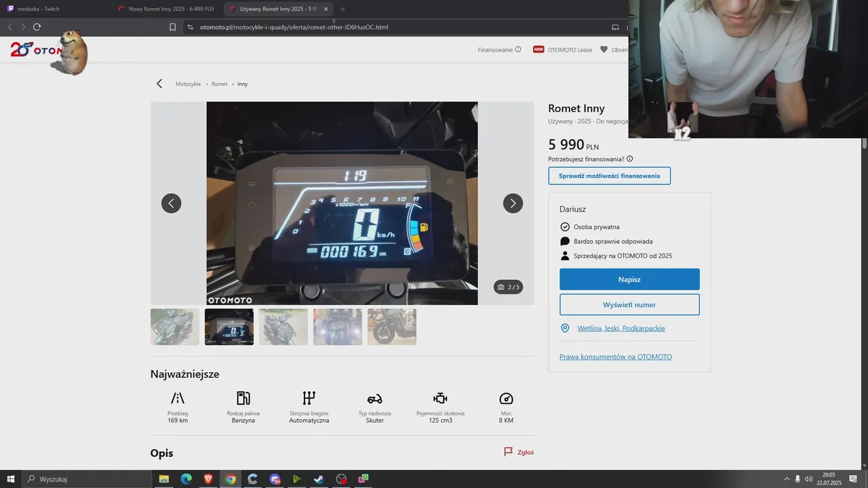This screenshot has height=488, width=868.
Task: Click breadcrumb back chevron
Action: 159,84
